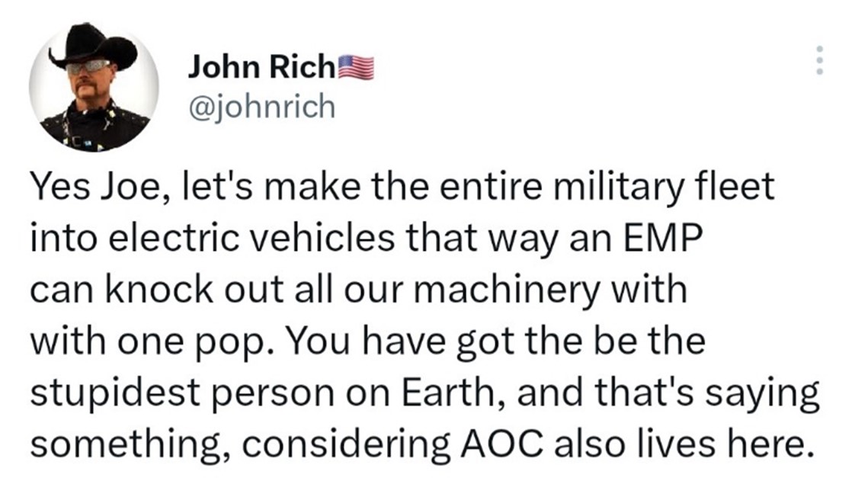
Task: Open the three-dot more options menu
Action: [820, 59]
